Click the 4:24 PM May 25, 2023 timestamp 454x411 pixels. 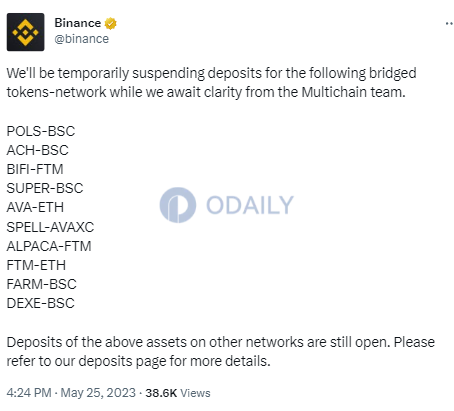pos(71,393)
